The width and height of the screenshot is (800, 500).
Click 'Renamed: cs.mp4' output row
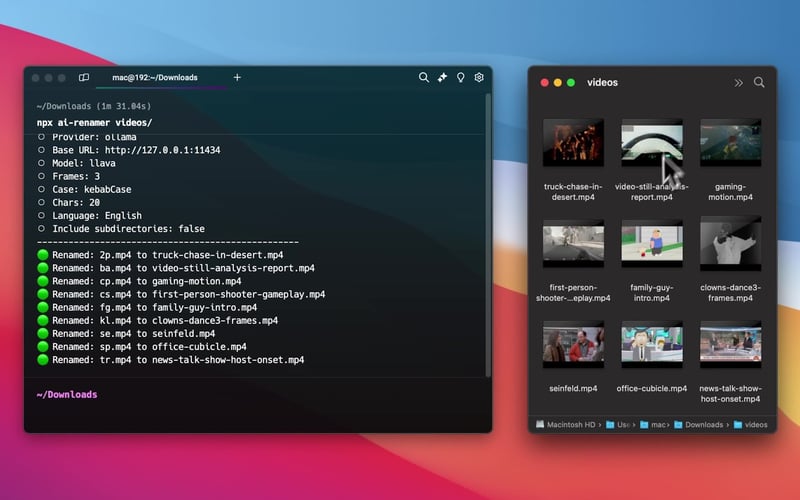181,294
